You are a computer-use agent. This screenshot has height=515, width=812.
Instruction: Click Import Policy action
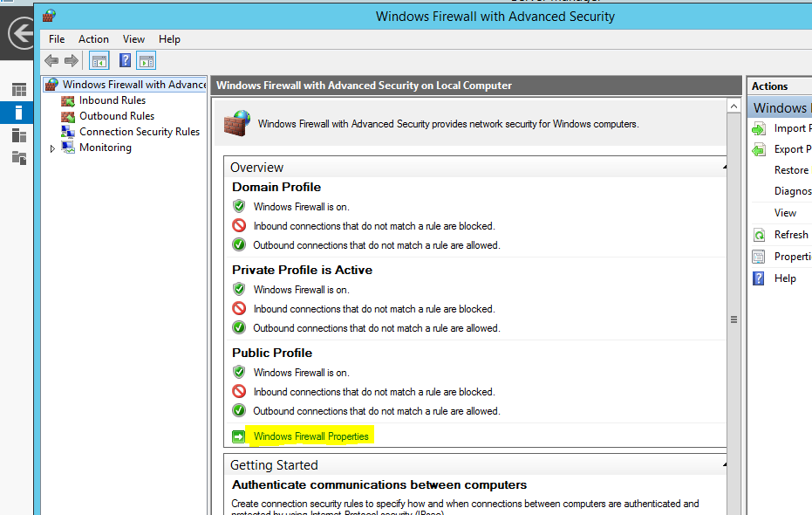[x=793, y=128]
